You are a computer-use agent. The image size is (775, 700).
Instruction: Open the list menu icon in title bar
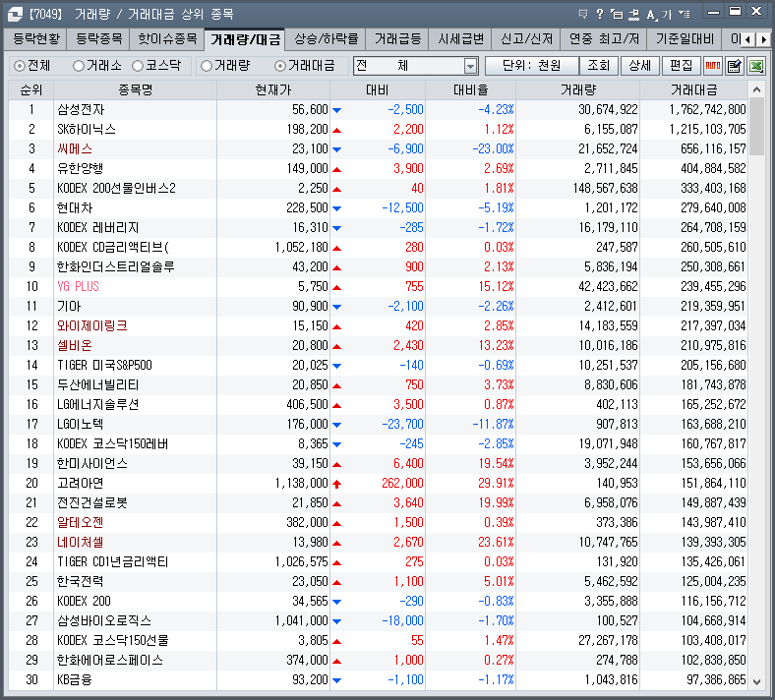tap(685, 14)
